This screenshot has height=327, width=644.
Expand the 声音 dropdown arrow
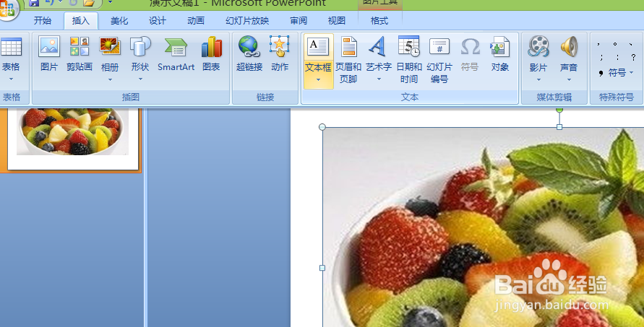coord(569,79)
